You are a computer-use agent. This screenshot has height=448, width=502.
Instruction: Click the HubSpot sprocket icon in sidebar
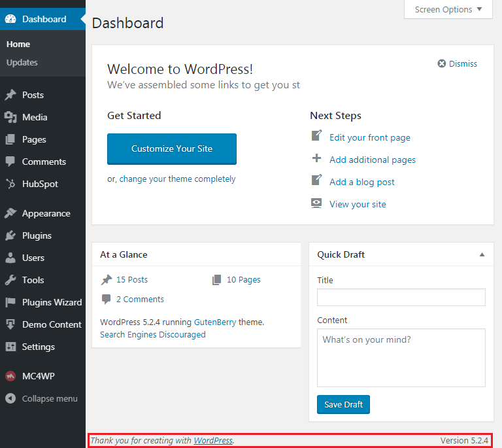(x=10, y=184)
